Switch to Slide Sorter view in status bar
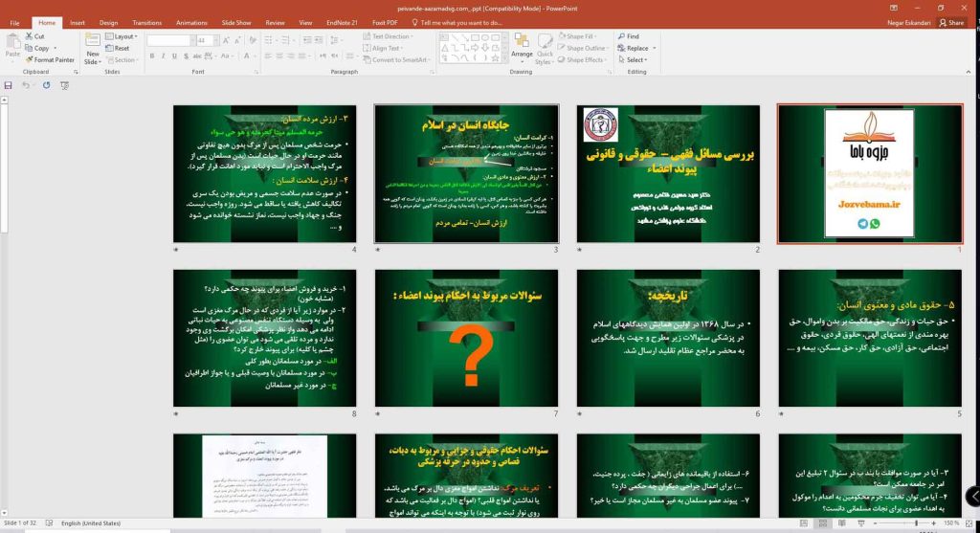980x533 pixels. [x=822, y=523]
